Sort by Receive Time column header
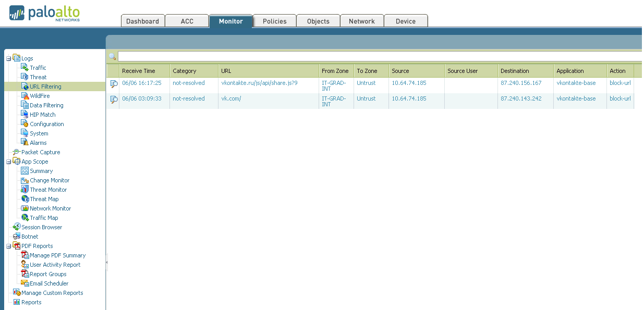 (144, 71)
